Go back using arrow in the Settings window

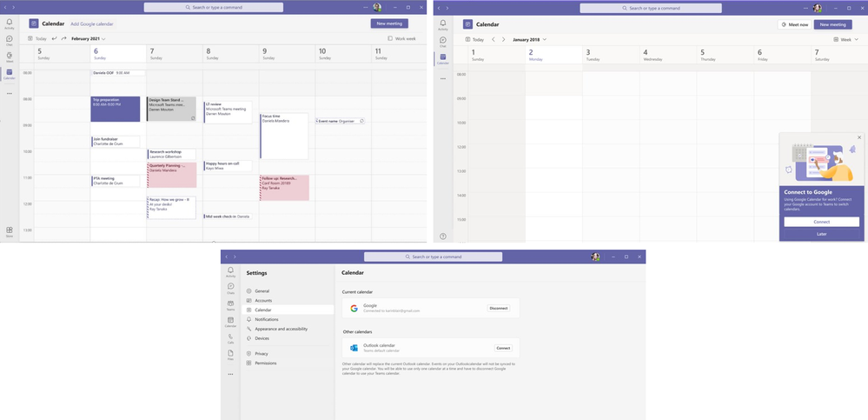tap(227, 257)
